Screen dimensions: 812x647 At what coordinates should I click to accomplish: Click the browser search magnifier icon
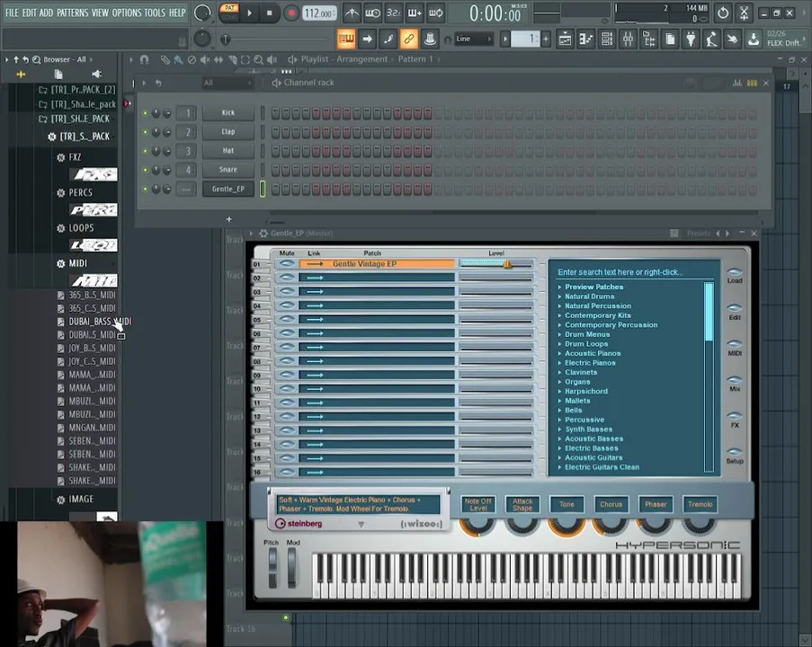(36, 59)
